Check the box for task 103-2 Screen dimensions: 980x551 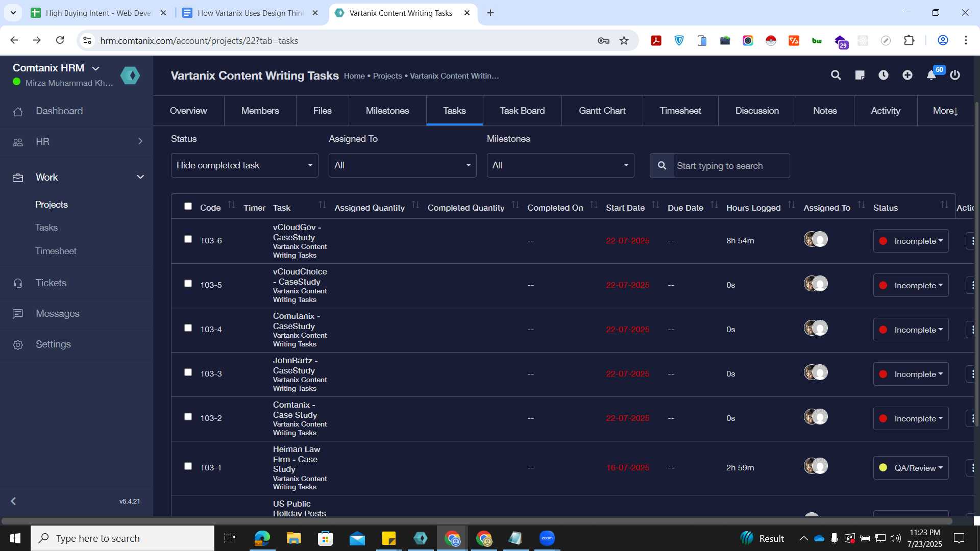(x=188, y=416)
